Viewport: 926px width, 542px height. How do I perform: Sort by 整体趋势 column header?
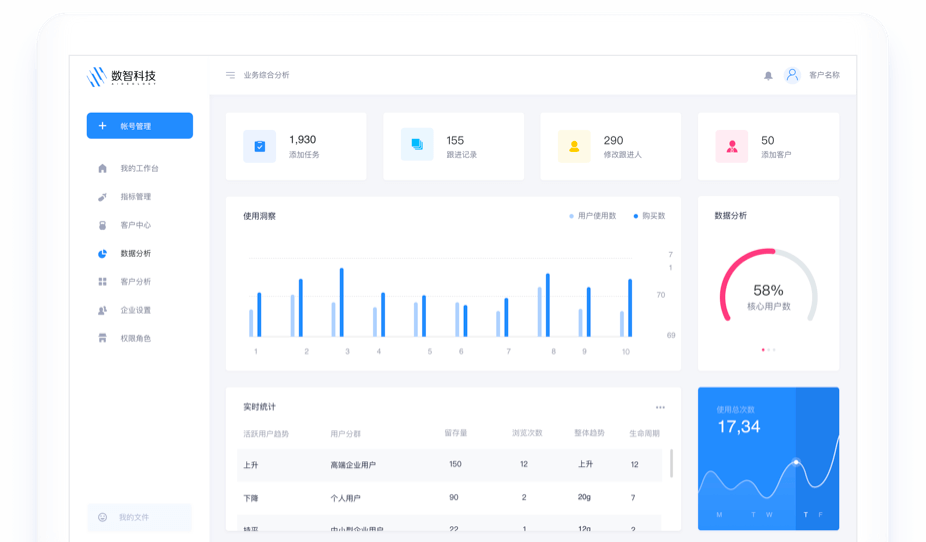589,433
